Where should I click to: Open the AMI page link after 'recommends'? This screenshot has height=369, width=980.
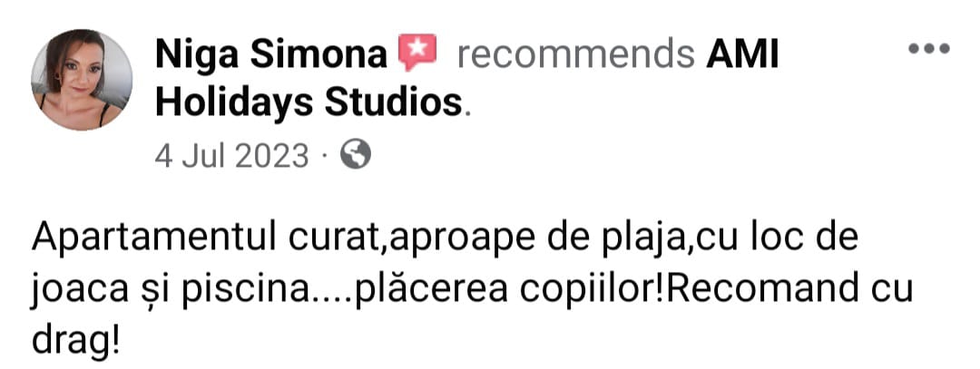tap(742, 55)
